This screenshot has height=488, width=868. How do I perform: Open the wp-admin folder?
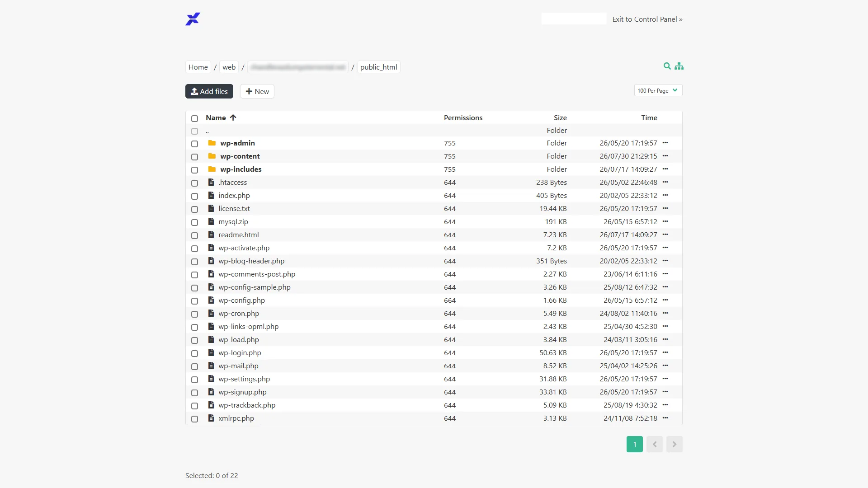(x=237, y=143)
